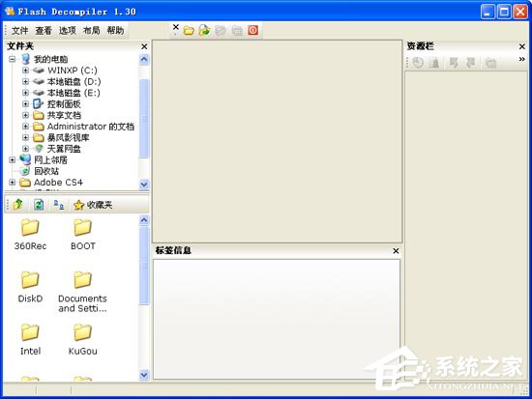Click the open folder toolbar icon
This screenshot has height=399, width=532.
[x=189, y=31]
